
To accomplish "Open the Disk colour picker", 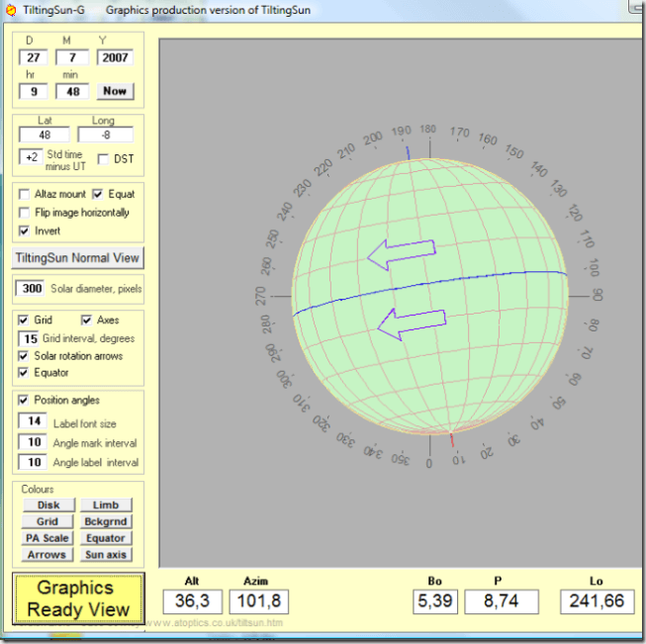I will 47,505.
